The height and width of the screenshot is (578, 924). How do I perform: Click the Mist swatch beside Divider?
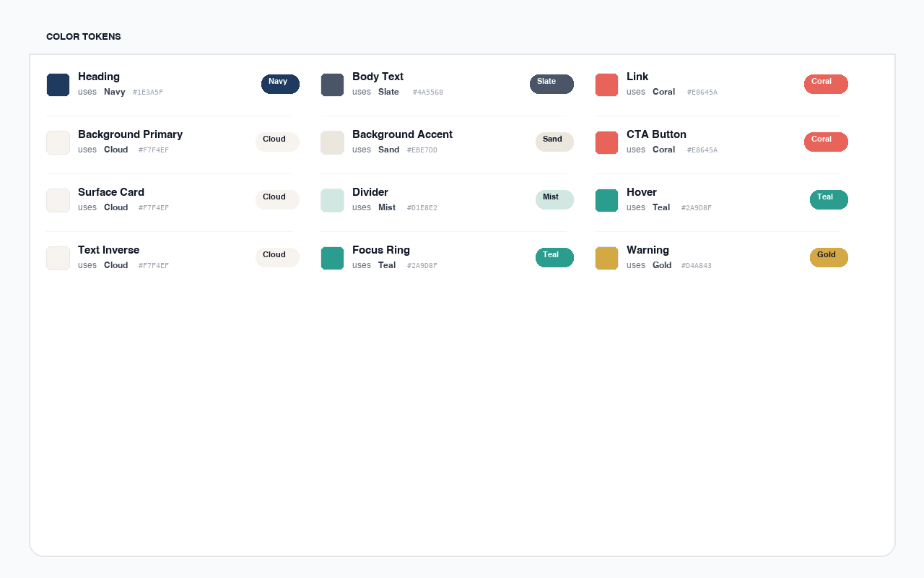point(332,200)
